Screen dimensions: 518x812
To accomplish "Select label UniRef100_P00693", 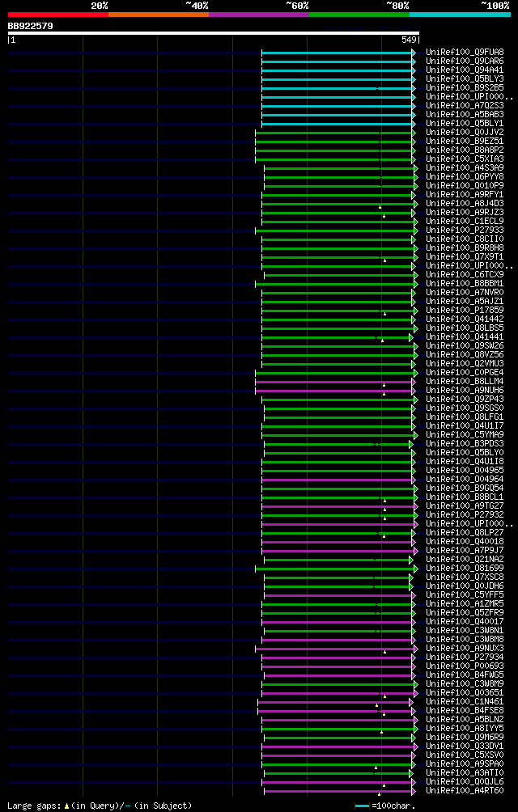I will pyautogui.click(x=465, y=665).
